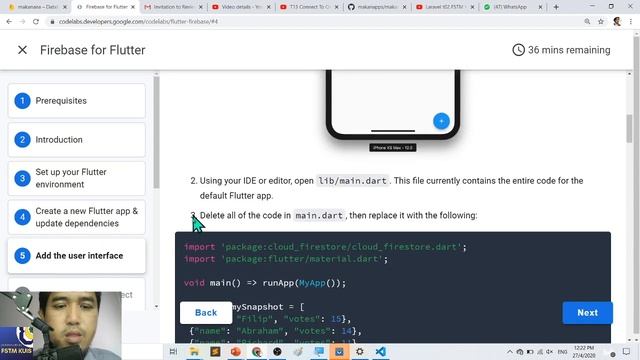640x360 pixels.
Task: Go to step 4 Create a new Flutter app
Action: (x=77, y=217)
